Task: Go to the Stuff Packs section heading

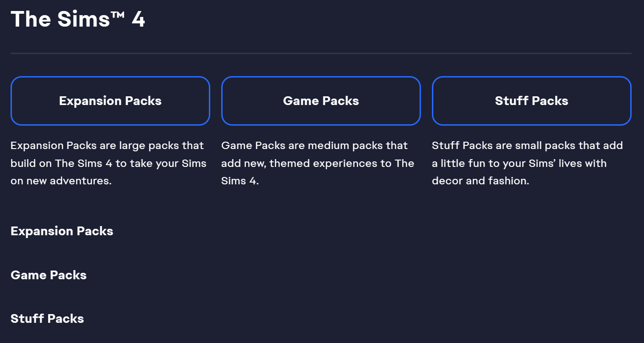Action: click(x=47, y=319)
